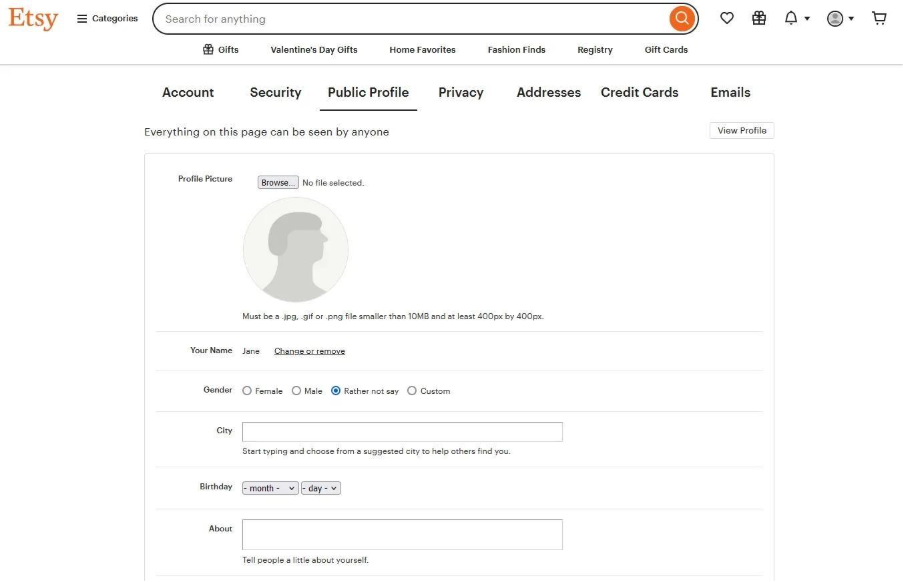Select the Female gender option
Screen dimensions: 903x582
pos(247,391)
